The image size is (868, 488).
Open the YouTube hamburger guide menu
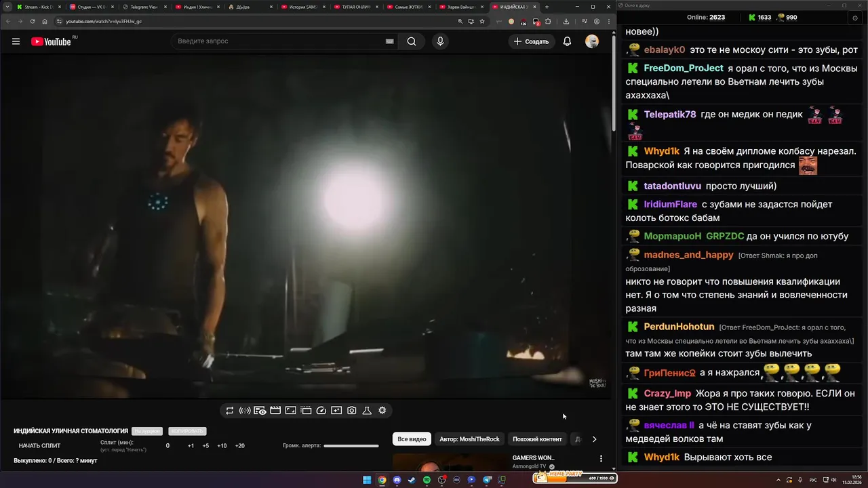tap(16, 41)
